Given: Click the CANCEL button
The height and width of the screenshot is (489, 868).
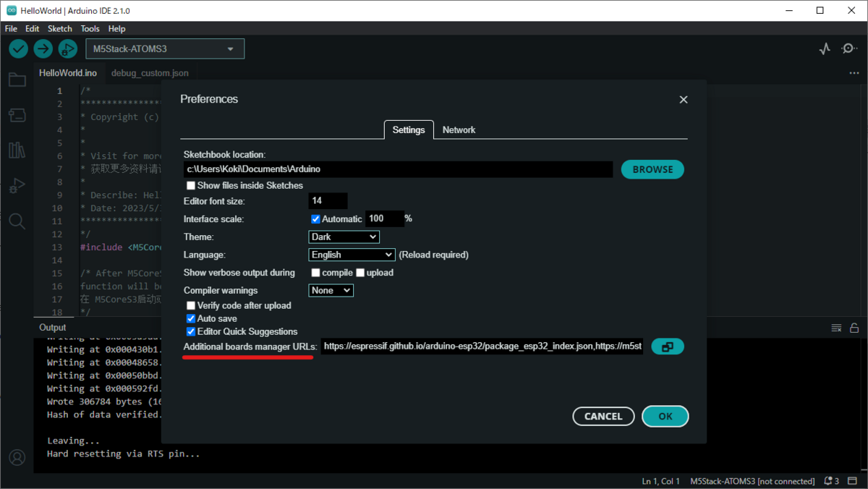Looking at the screenshot, I should click(x=603, y=417).
